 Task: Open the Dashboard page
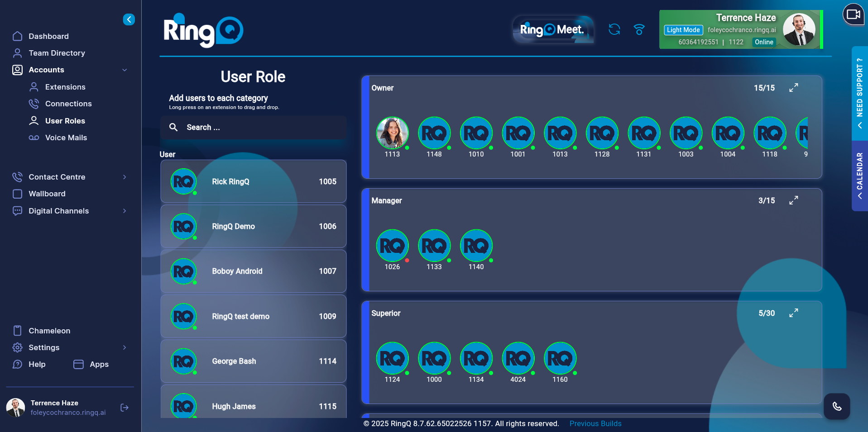pyautogui.click(x=49, y=36)
